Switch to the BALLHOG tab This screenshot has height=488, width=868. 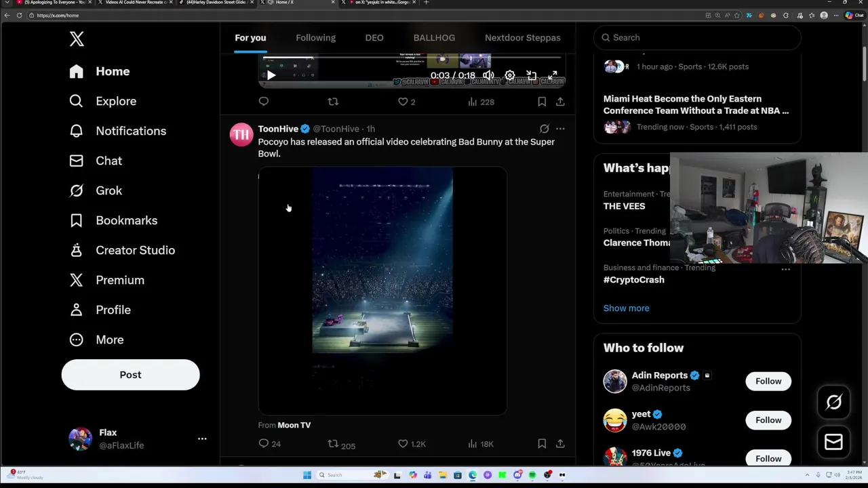(x=434, y=38)
